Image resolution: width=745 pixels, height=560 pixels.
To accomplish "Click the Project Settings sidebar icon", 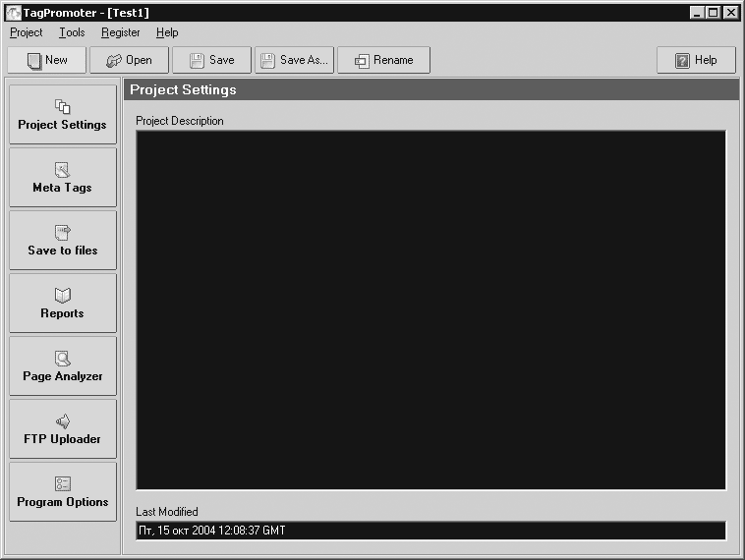I will pos(62,106).
